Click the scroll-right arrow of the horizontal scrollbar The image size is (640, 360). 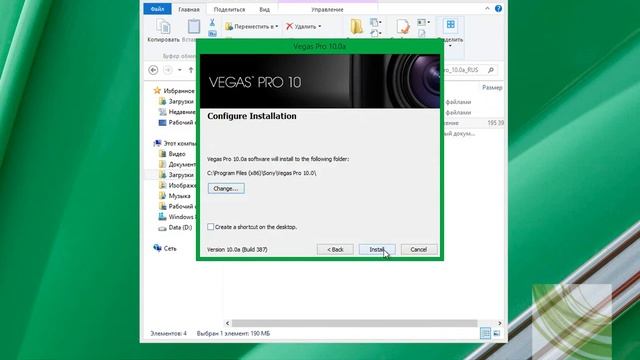tap(500, 323)
